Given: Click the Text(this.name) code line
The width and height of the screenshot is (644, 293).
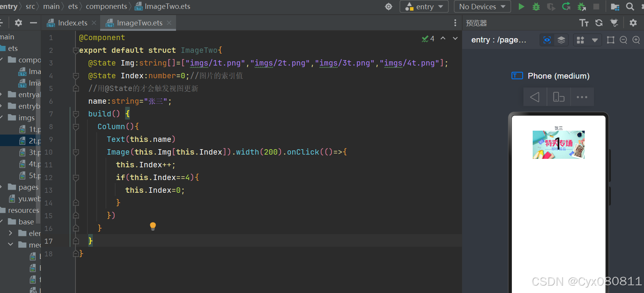Looking at the screenshot, I should click(x=141, y=139).
